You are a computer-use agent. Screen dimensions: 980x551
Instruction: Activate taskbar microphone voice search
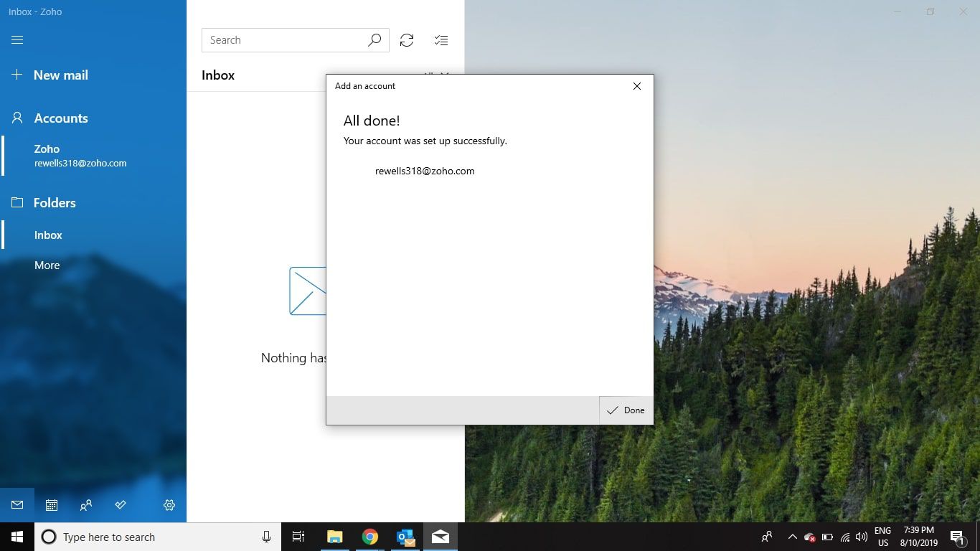point(267,537)
